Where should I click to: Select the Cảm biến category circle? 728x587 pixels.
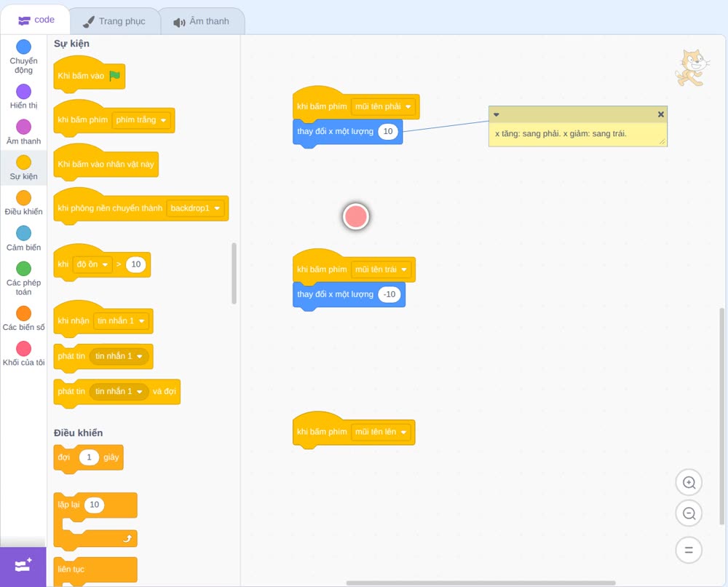tap(24, 233)
